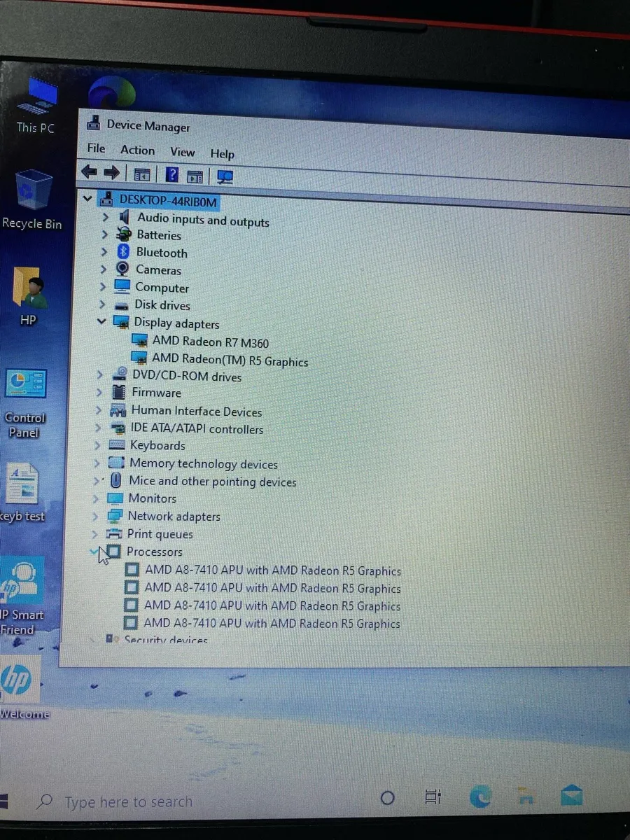The image size is (630, 840).
Task: Expand the Batteries category
Action: [x=105, y=234]
